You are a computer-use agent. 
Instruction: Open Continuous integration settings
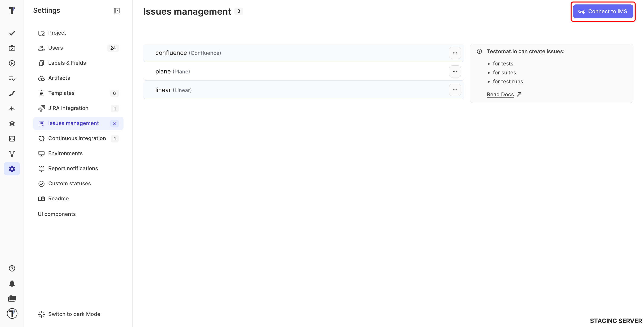click(78, 138)
